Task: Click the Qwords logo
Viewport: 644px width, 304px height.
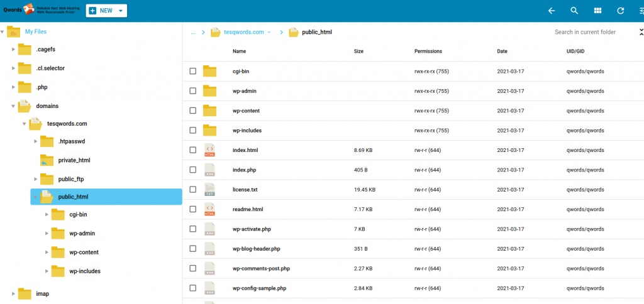Action: [40, 10]
